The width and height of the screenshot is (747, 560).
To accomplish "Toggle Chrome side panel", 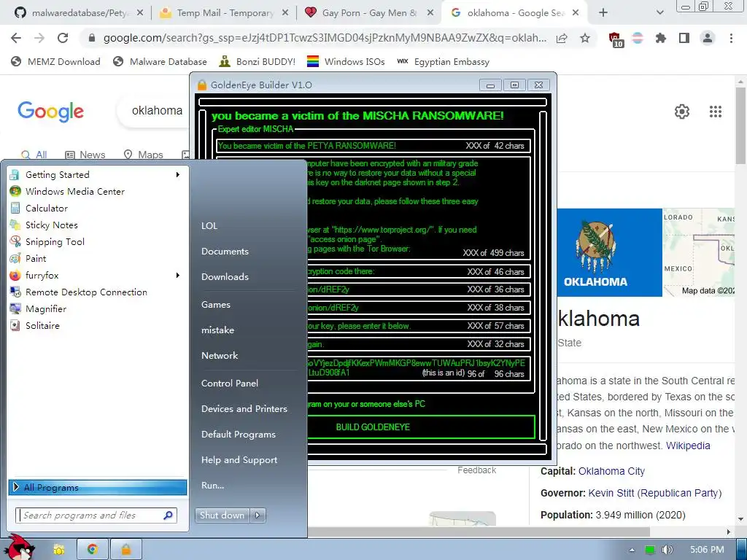I will (x=684, y=38).
